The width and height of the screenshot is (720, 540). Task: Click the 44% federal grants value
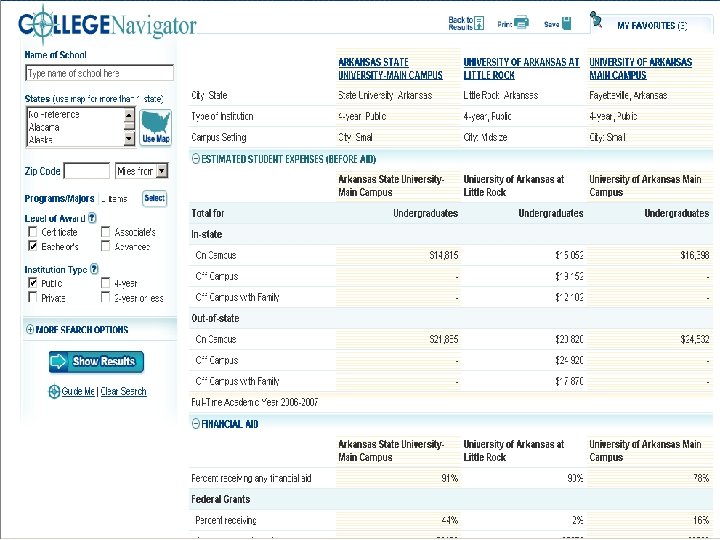click(450, 520)
